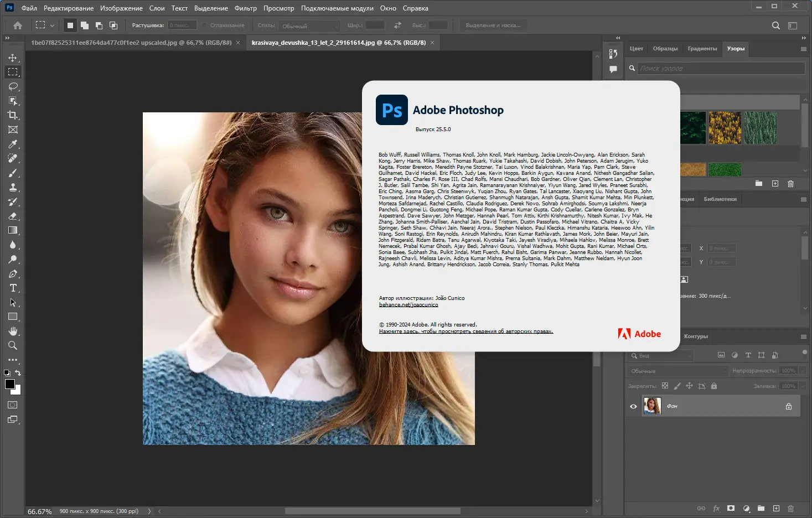The height and width of the screenshot is (518, 812).
Task: Enable Subtract from selection mode
Action: (x=99, y=25)
